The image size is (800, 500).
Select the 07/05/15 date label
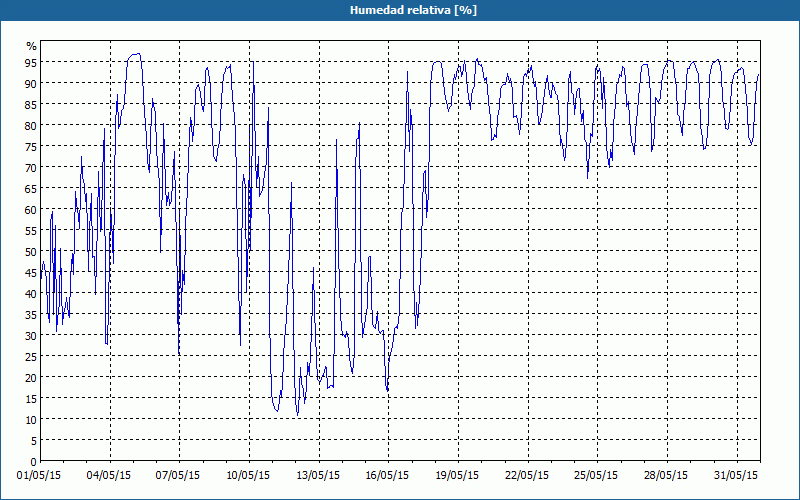coord(178,476)
